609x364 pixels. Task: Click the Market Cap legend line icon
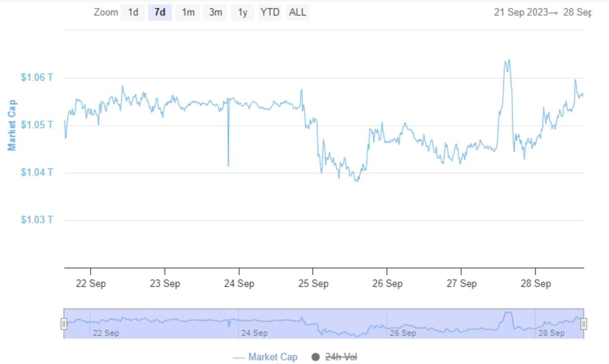coord(239,357)
